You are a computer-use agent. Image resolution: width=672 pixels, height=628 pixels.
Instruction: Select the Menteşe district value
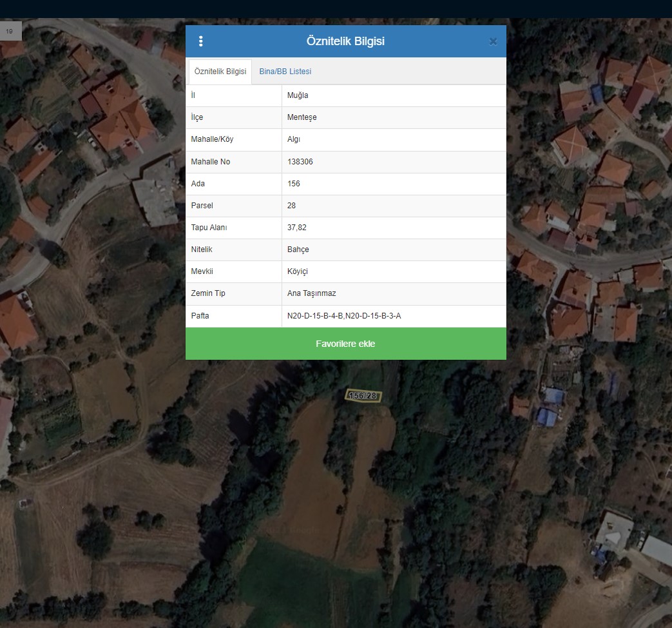click(x=302, y=117)
